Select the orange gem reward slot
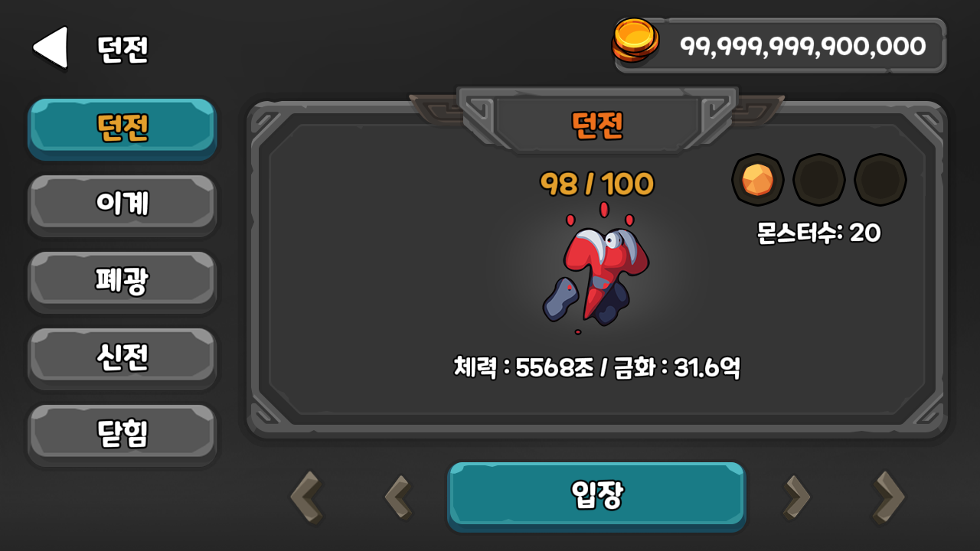The height and width of the screenshot is (551, 980). [757, 181]
